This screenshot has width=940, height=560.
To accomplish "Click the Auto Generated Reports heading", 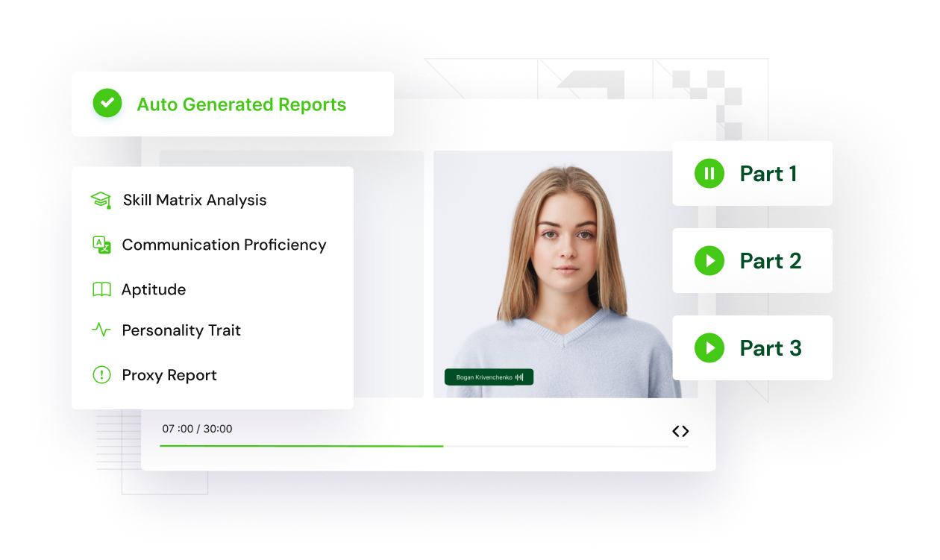I will (241, 104).
